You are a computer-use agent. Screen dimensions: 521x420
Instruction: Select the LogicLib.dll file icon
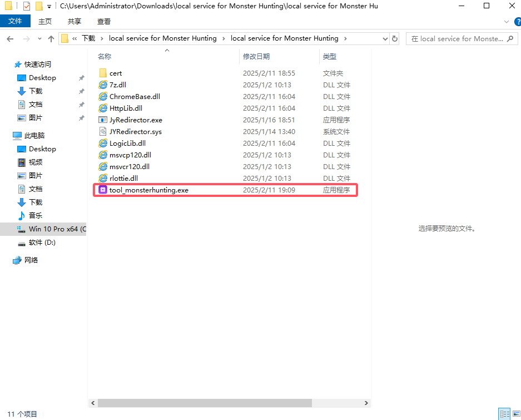[x=103, y=144]
